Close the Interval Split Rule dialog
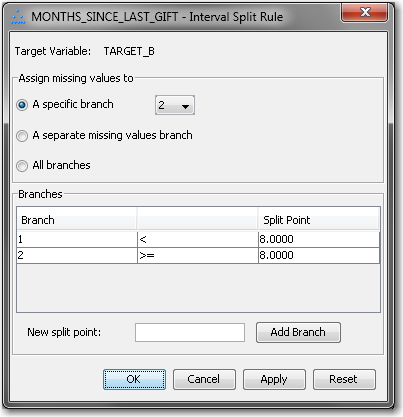The width and height of the screenshot is (403, 417). coord(364,13)
